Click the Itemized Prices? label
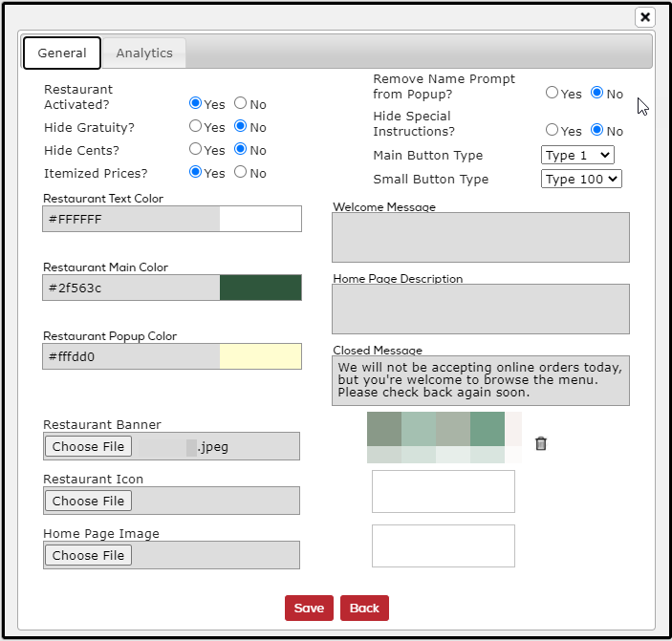The width and height of the screenshot is (672, 641). [x=96, y=173]
